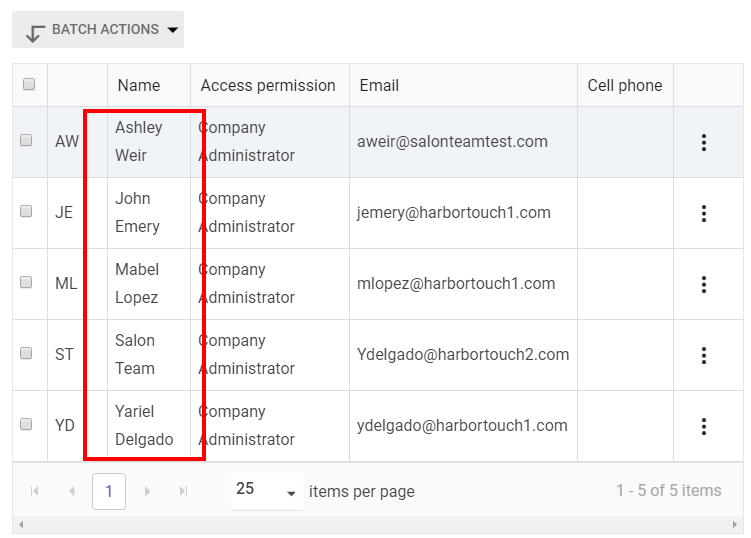Go to the next page arrow

[147, 491]
